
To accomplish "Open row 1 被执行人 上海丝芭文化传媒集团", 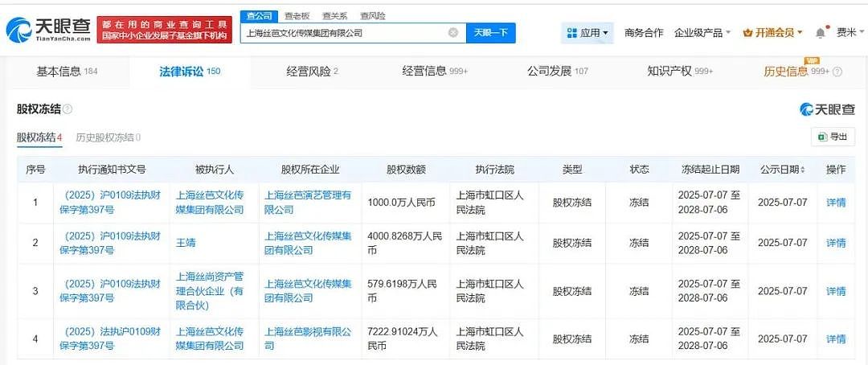I will [210, 203].
